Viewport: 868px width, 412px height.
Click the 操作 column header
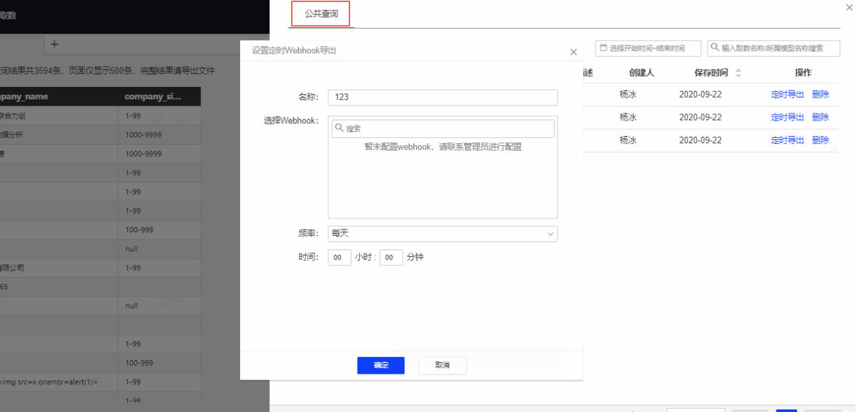803,73
